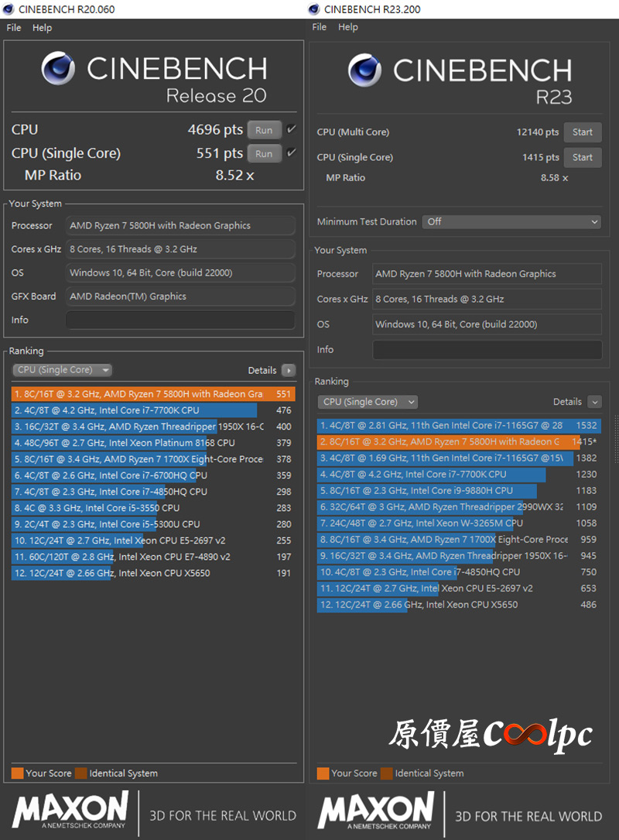
Task: Select R23 ranking row Core i9-9880H
Action: (x=459, y=491)
